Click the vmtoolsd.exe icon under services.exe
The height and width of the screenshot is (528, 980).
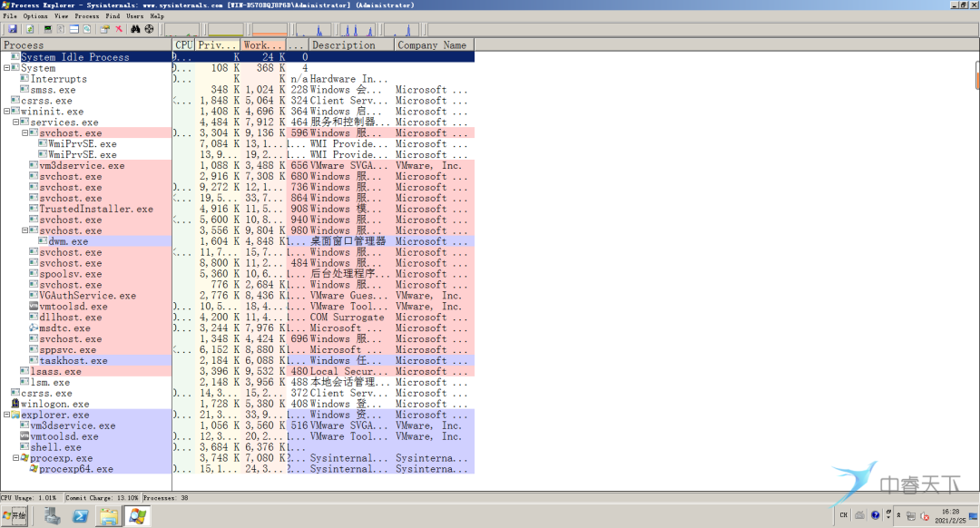pyautogui.click(x=34, y=307)
